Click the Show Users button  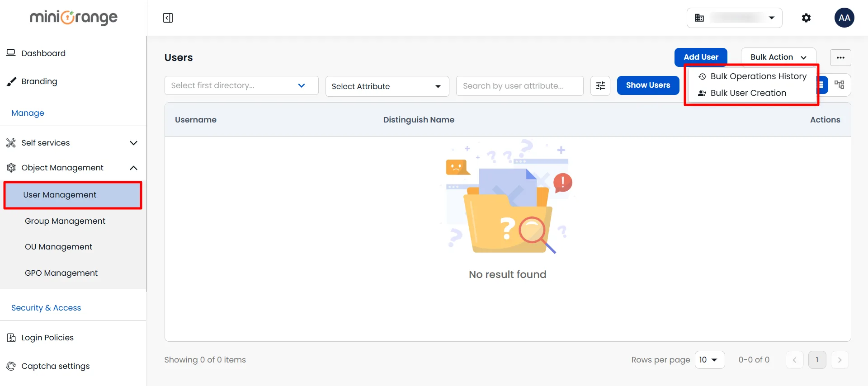pos(648,85)
